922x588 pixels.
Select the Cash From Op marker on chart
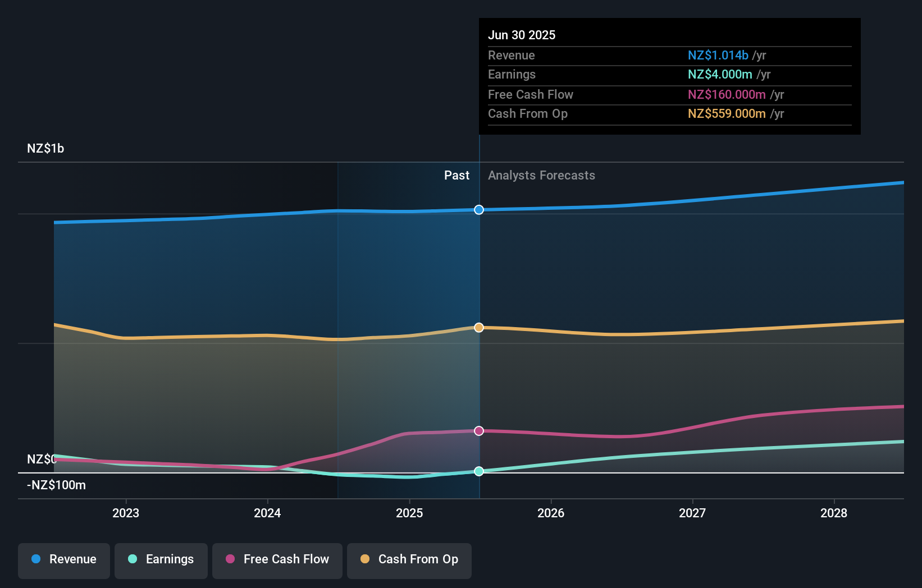point(478,328)
